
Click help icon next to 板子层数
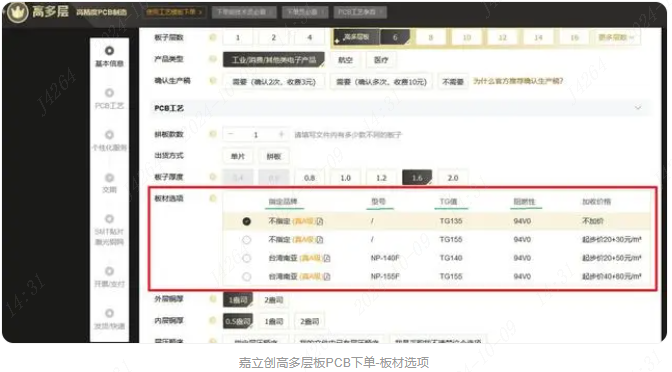pyautogui.click(x=213, y=38)
